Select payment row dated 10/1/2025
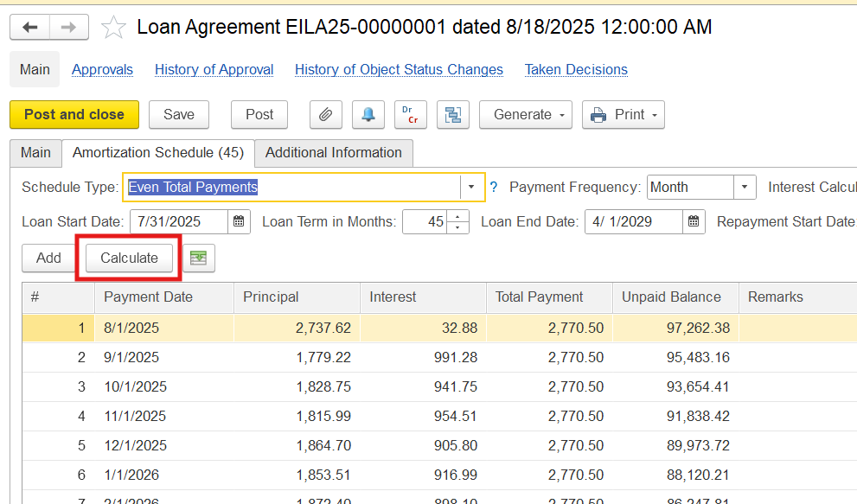Viewport: 857px width, 504px height. [135, 386]
